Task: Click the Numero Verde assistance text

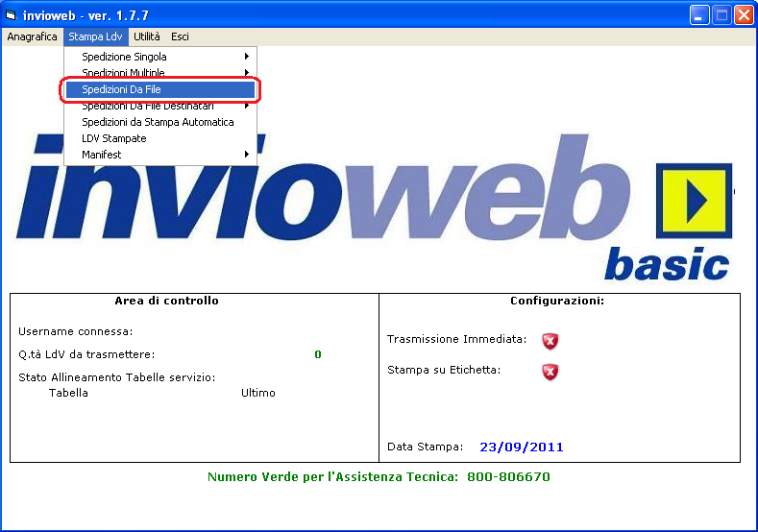Action: point(379,477)
